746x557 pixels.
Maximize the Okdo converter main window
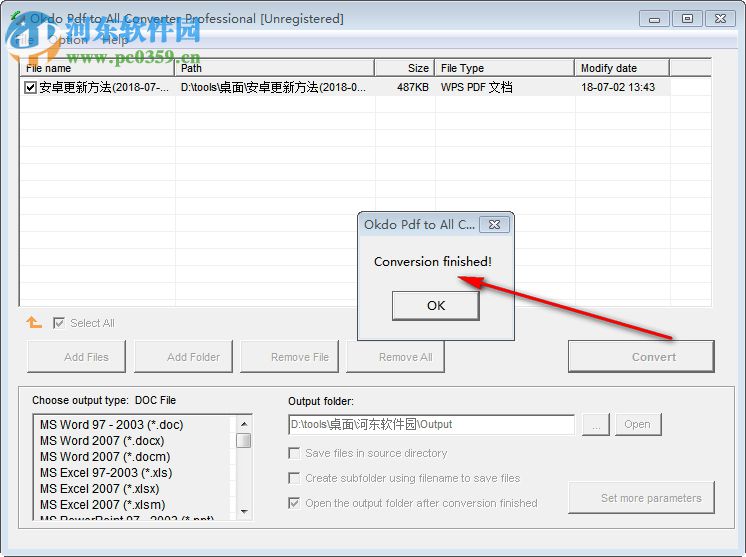[x=687, y=19]
